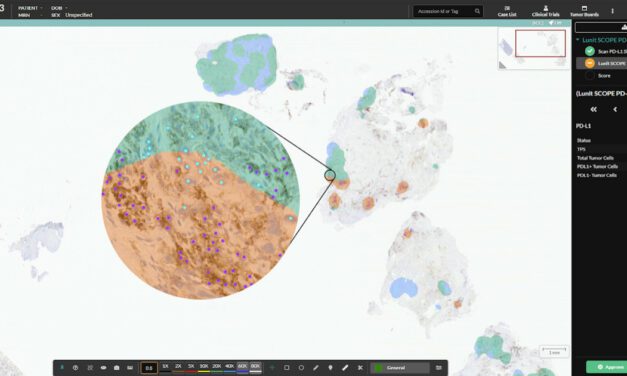Open Clinical Trials
This screenshot has height=376, width=627.
(545, 11)
